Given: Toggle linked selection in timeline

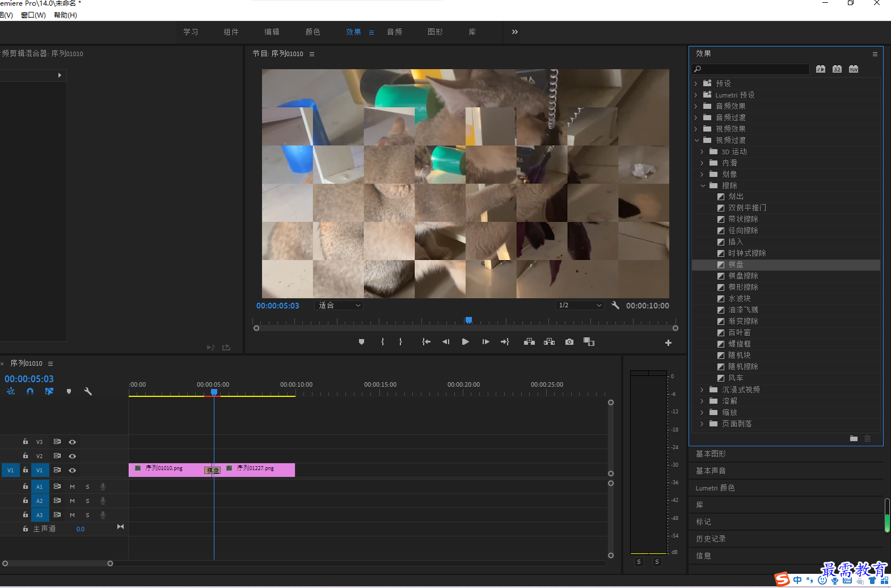Looking at the screenshot, I should (49, 391).
